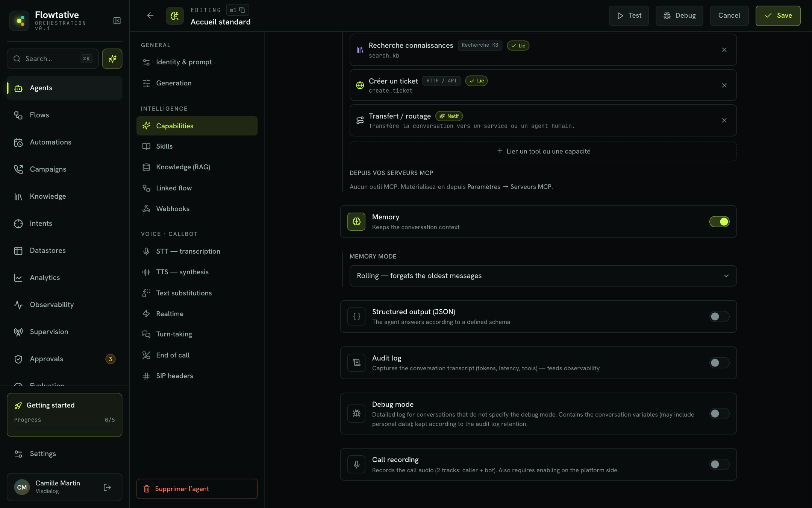Click the Structured output braces icon
This screenshot has height=508, width=812.
click(356, 316)
